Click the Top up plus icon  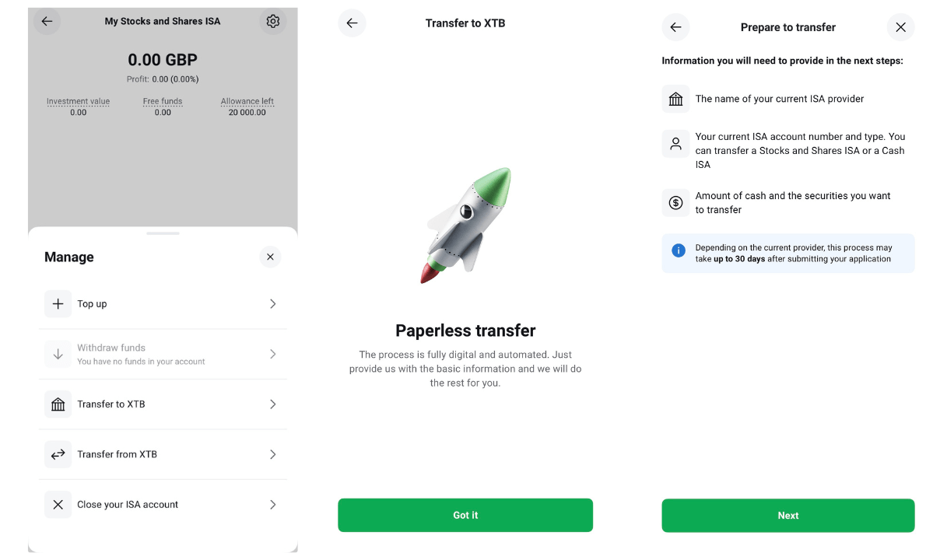coord(58,304)
